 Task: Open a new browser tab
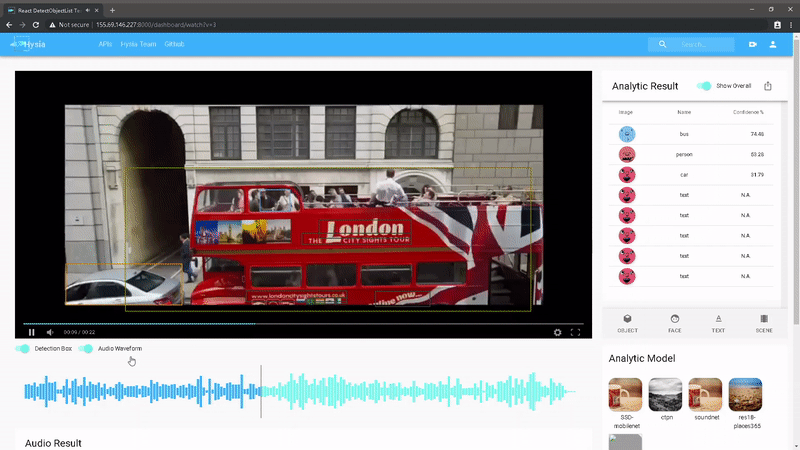[x=112, y=10]
